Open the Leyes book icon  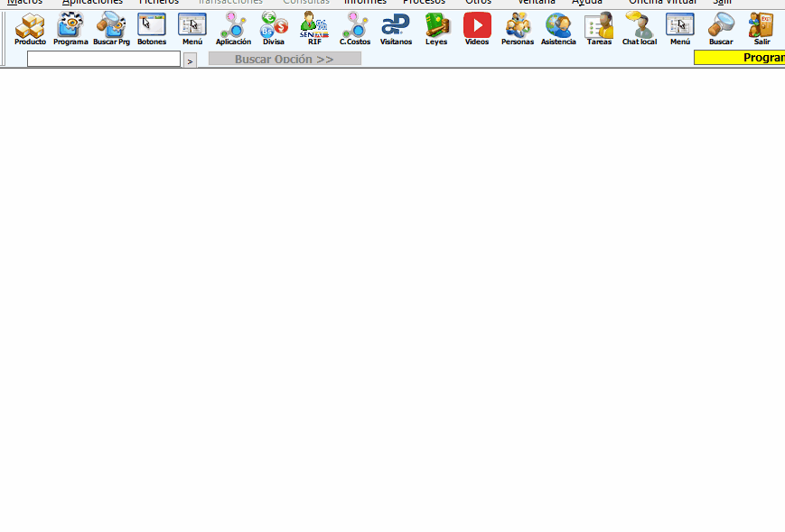[436, 27]
